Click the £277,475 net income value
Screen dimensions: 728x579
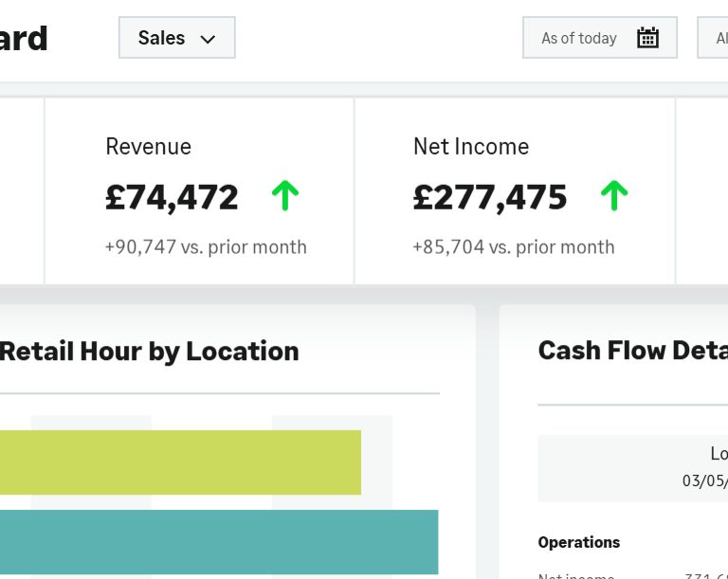click(490, 197)
